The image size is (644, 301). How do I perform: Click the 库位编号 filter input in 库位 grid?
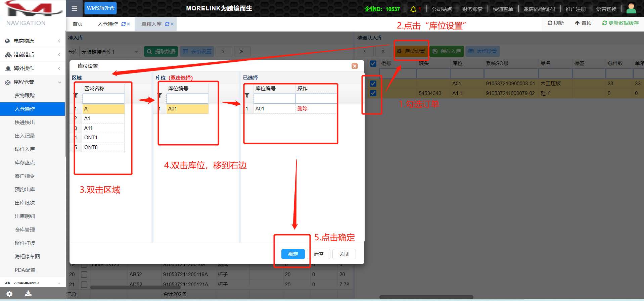click(187, 99)
